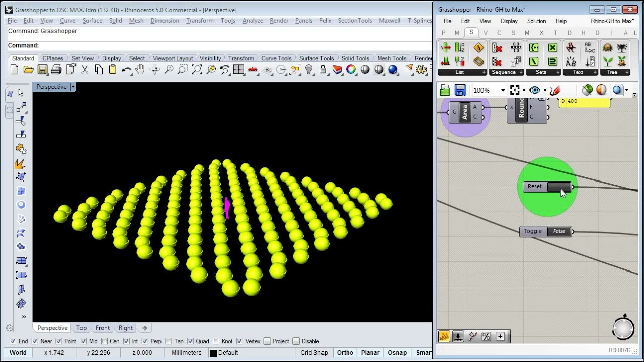Open Grasshopper's Solution menu
This screenshot has height=362, width=644.
point(536,21)
